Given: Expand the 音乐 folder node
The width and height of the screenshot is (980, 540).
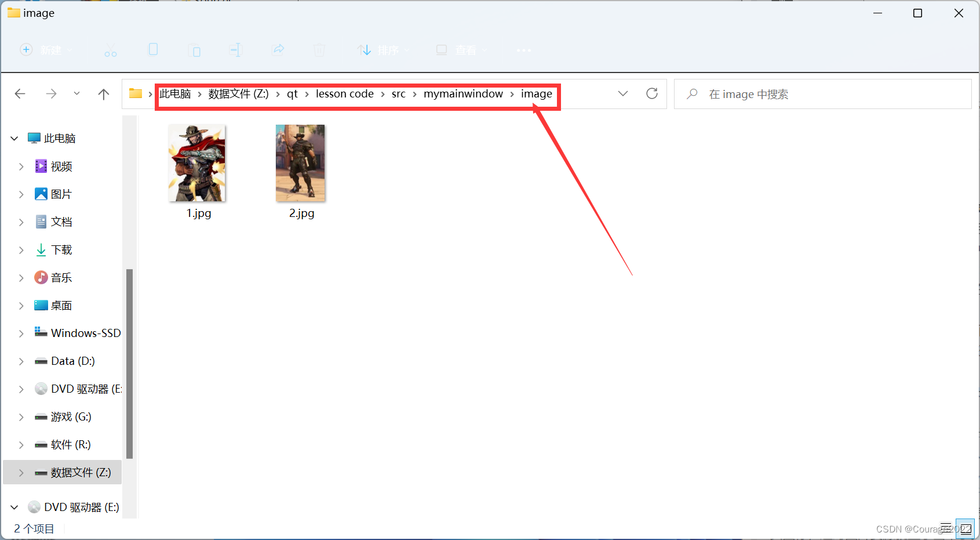Looking at the screenshot, I should tap(21, 278).
